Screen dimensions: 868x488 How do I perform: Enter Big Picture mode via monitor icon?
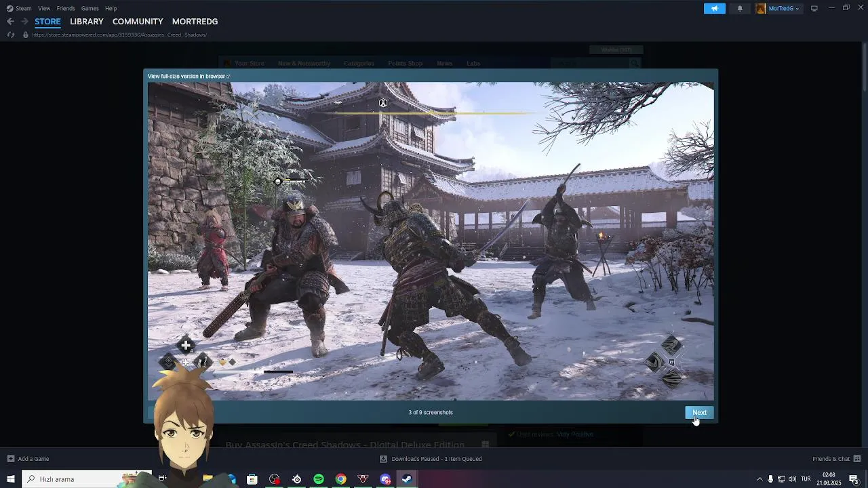[x=814, y=8]
